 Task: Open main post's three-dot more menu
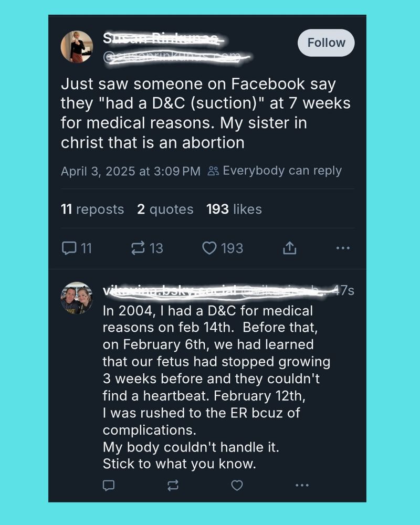(343, 248)
